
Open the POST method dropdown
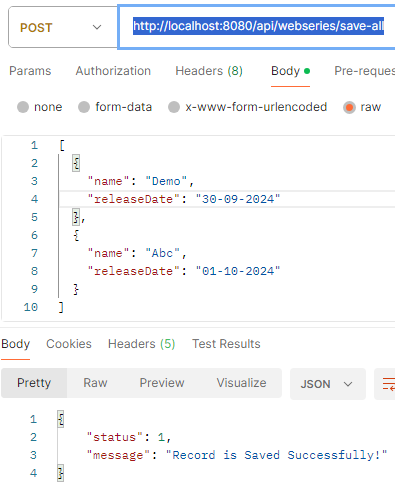pyautogui.click(x=63, y=27)
